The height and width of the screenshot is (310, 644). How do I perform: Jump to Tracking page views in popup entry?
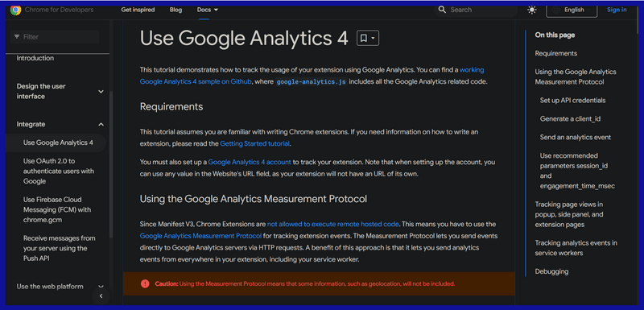(569, 214)
